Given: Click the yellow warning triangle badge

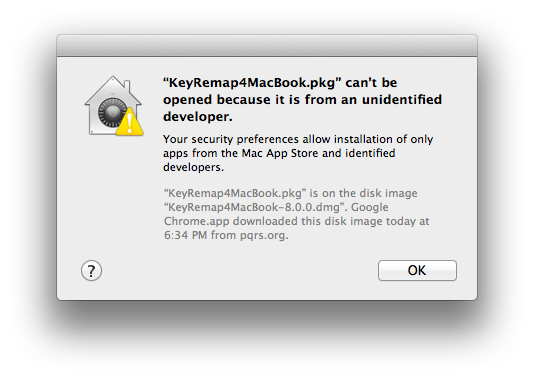Looking at the screenshot, I should pyautogui.click(x=130, y=122).
